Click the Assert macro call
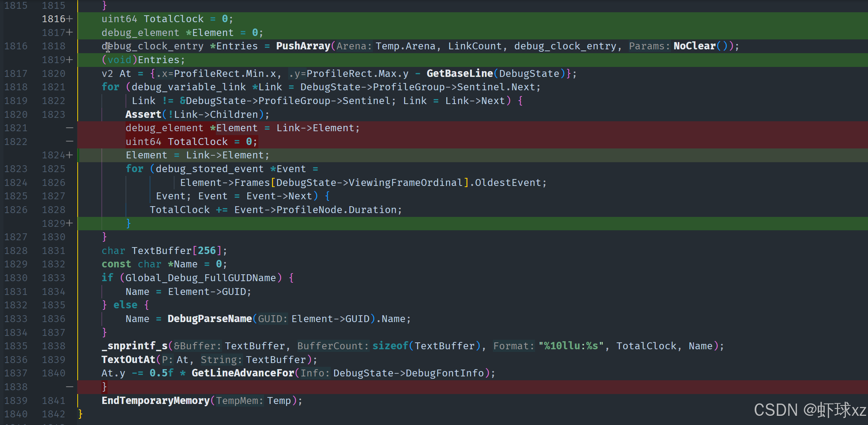This screenshot has height=425, width=868. point(143,114)
